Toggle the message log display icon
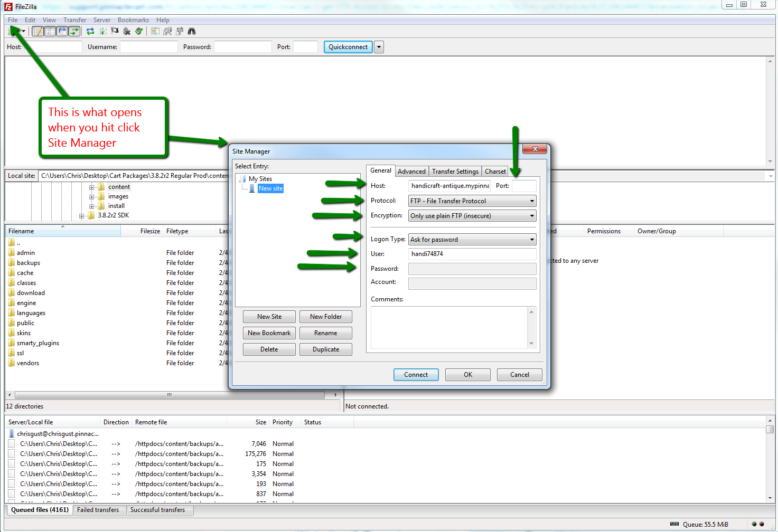This screenshot has width=778, height=532. pos(38,32)
